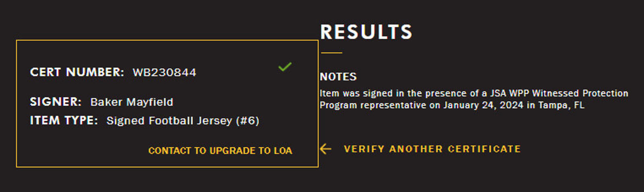Click the Results heading
644x192 pixels.
coord(366,32)
